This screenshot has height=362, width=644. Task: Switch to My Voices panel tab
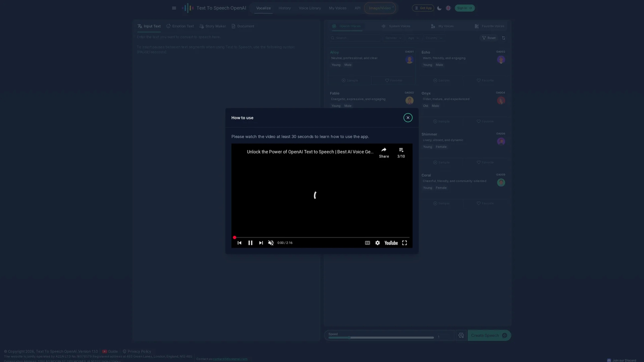(442, 26)
